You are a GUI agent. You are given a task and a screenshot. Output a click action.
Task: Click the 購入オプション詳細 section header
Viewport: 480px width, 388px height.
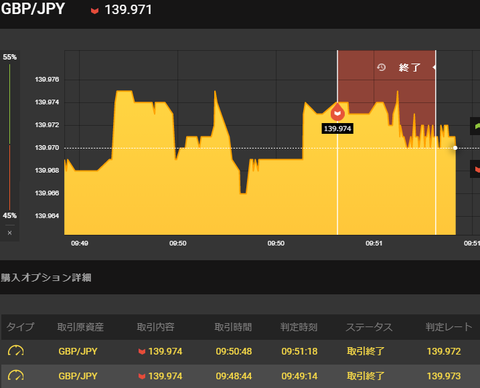click(46, 277)
